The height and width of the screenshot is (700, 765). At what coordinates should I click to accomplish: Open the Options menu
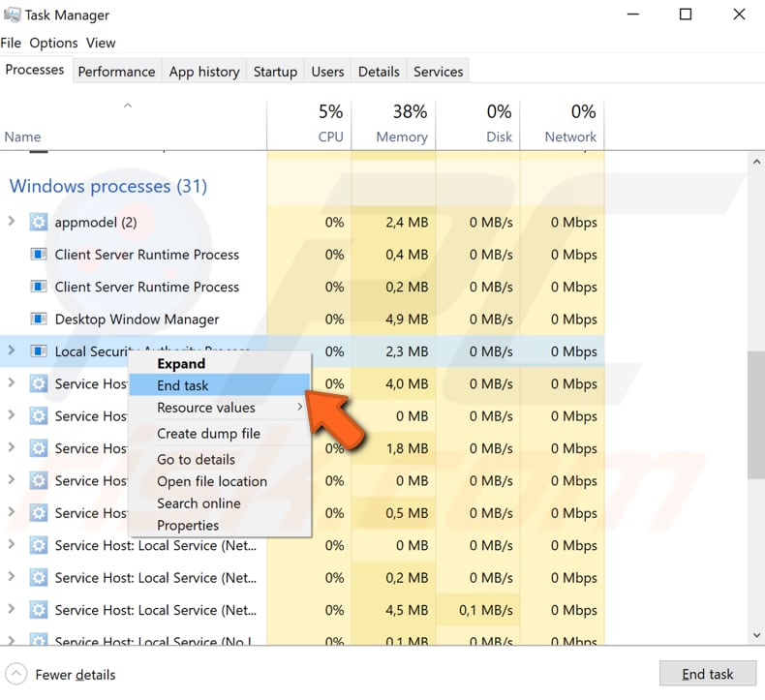coord(53,43)
